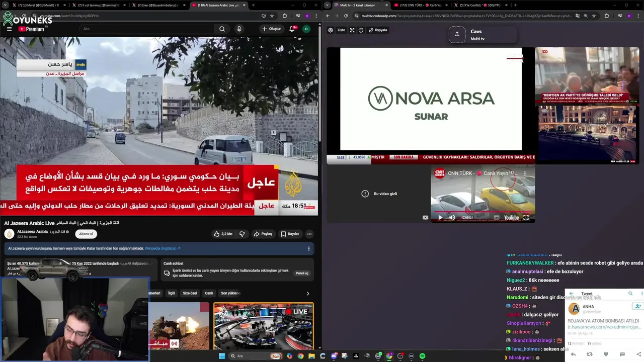Toggle Multi tv fullscreen icon

tap(352, 30)
